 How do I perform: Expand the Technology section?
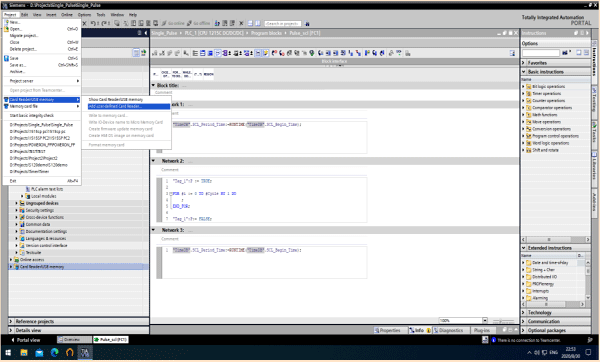coord(523,312)
